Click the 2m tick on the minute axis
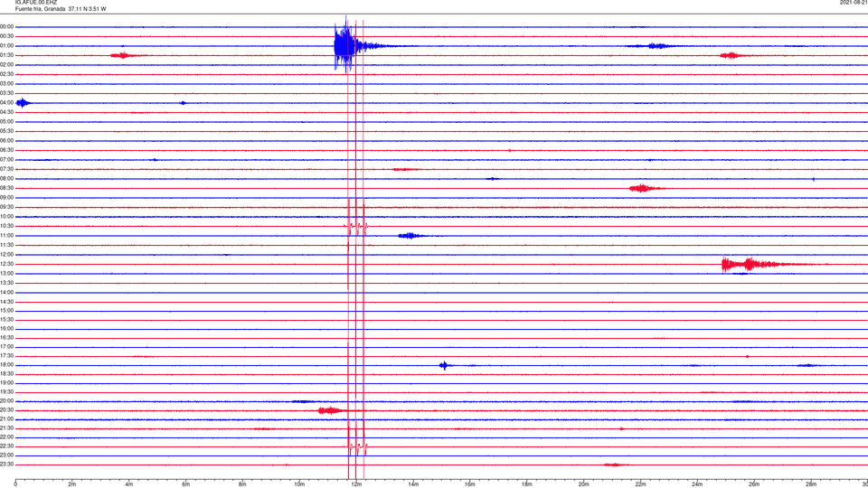The height and width of the screenshot is (488, 868). click(x=72, y=484)
